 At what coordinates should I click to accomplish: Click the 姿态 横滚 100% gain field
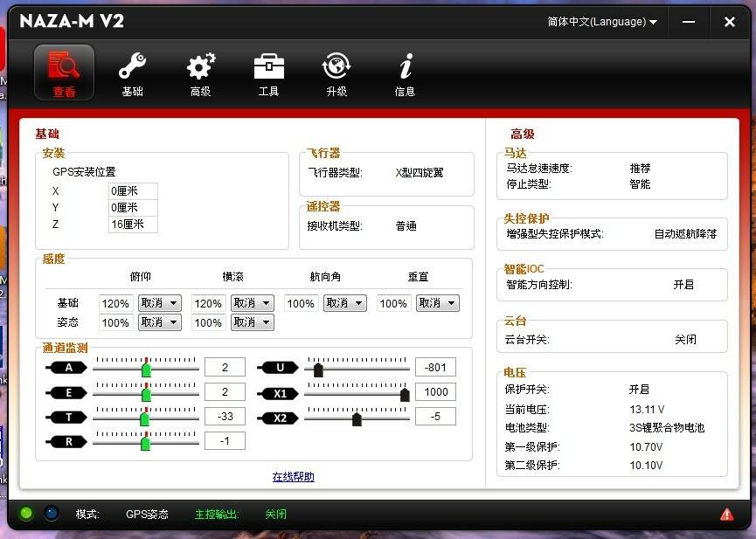208,322
